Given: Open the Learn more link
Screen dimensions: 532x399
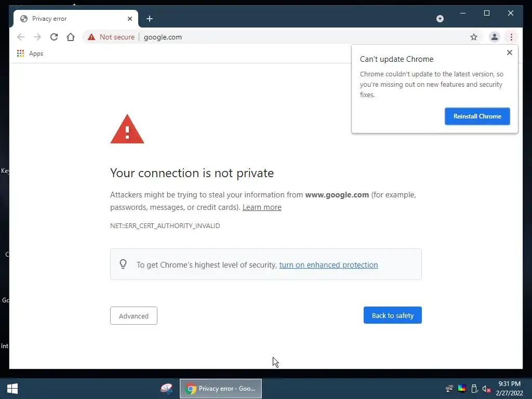Looking at the screenshot, I should point(262,207).
